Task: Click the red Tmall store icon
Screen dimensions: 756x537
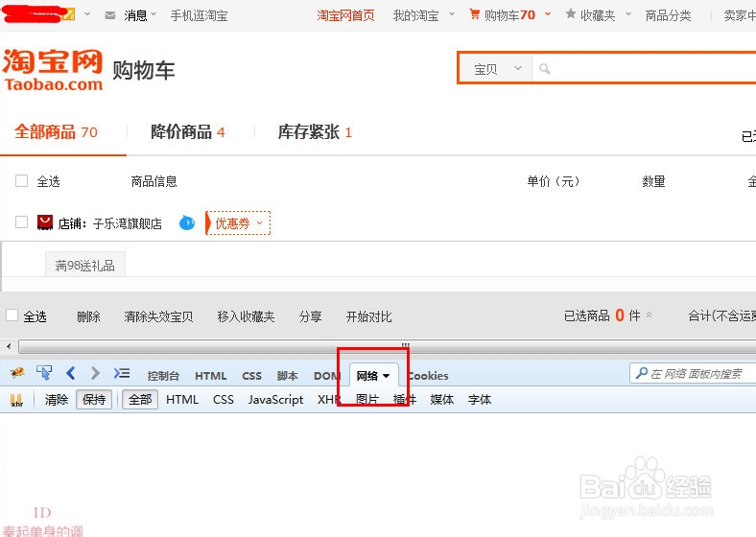Action: pos(45,222)
